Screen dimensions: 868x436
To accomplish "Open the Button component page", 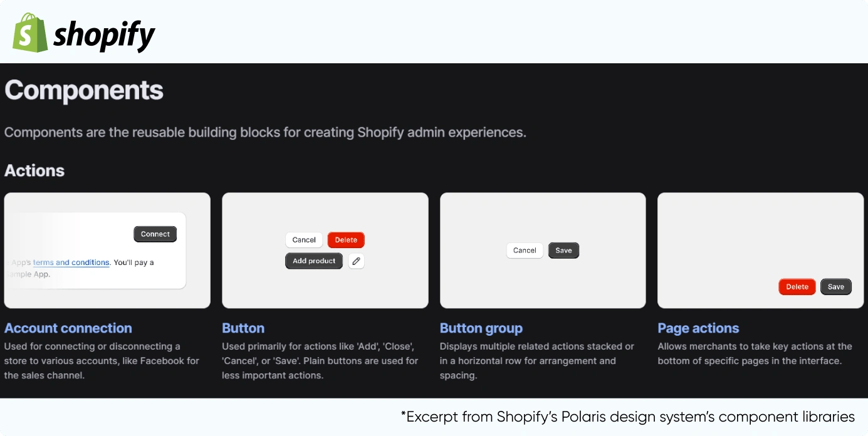I will (x=243, y=328).
